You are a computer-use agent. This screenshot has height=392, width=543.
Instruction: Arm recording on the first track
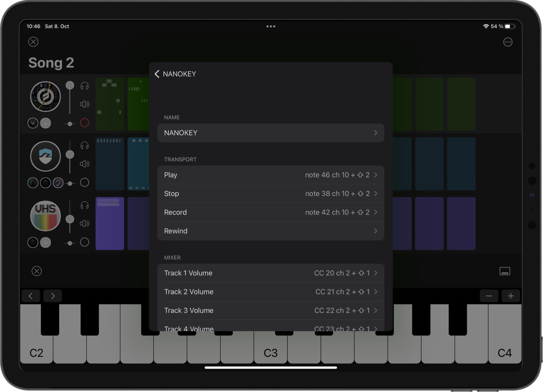click(x=85, y=123)
